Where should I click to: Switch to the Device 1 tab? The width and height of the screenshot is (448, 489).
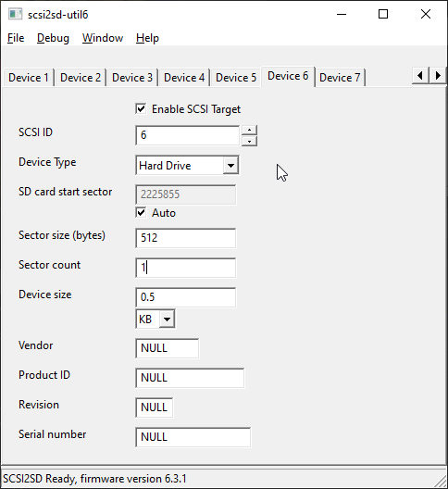tap(29, 78)
